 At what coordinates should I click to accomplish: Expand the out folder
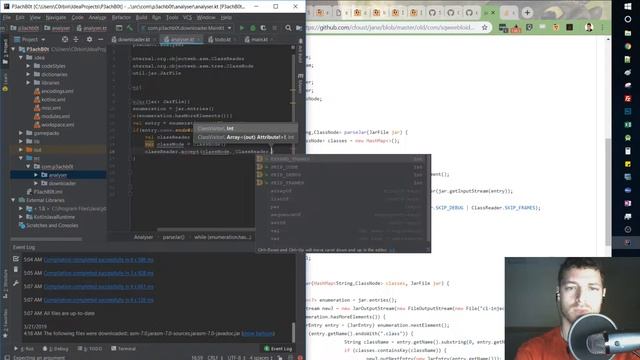pyautogui.click(x=21, y=150)
